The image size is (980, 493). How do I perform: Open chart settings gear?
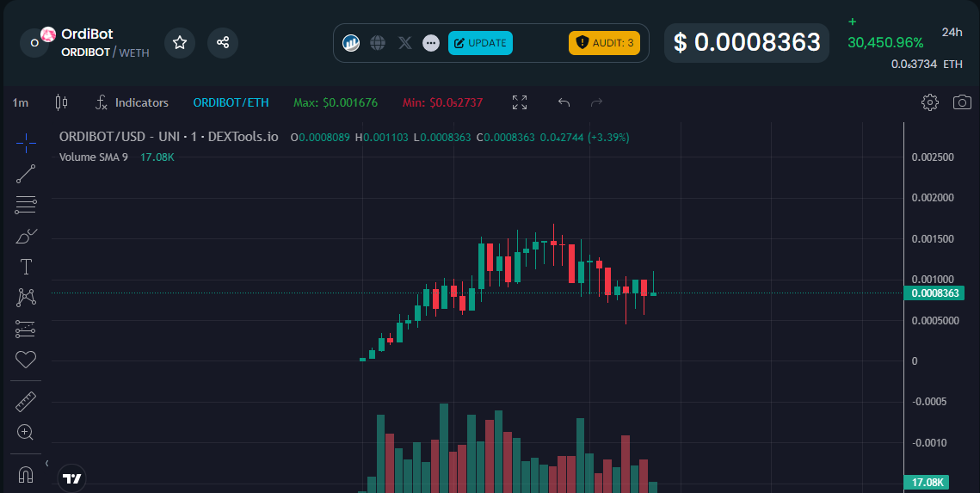(x=930, y=102)
